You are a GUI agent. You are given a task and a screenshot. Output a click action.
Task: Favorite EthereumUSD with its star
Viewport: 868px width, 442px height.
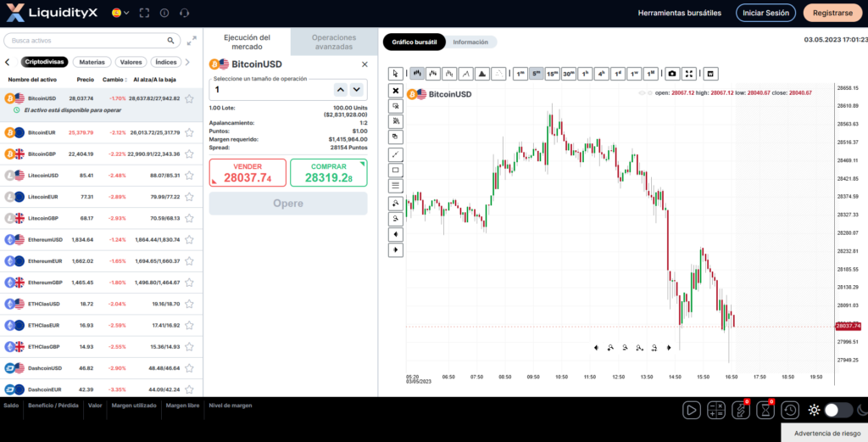189,240
